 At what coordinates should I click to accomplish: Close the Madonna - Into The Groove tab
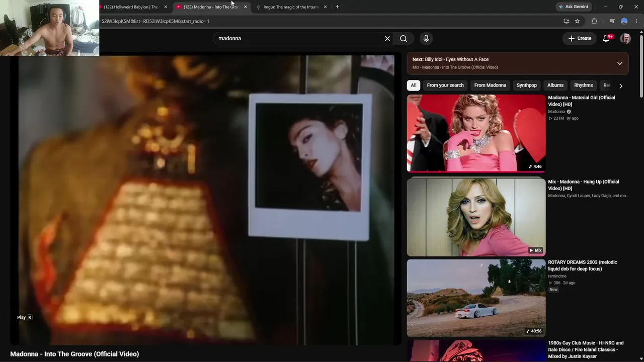coord(246,7)
